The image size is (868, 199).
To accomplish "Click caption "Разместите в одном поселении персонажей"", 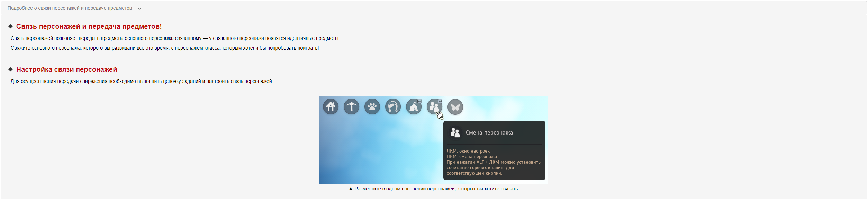I will point(434,189).
